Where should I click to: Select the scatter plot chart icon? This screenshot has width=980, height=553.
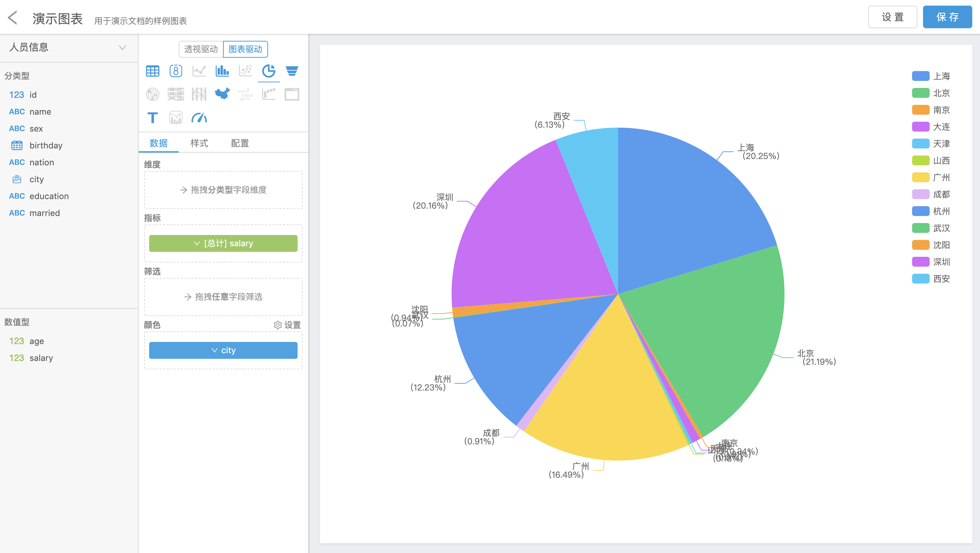(x=246, y=71)
